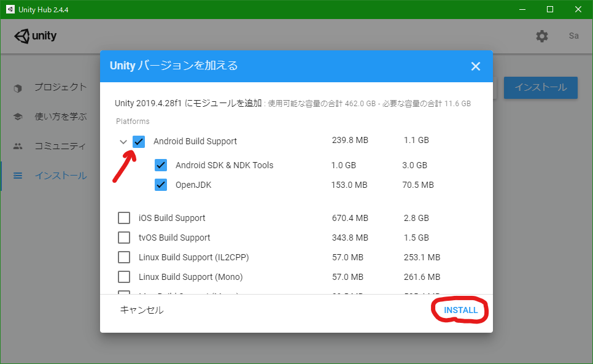Click the Projects cube icon in sidebar
This screenshot has height=364, width=593.
click(x=18, y=88)
